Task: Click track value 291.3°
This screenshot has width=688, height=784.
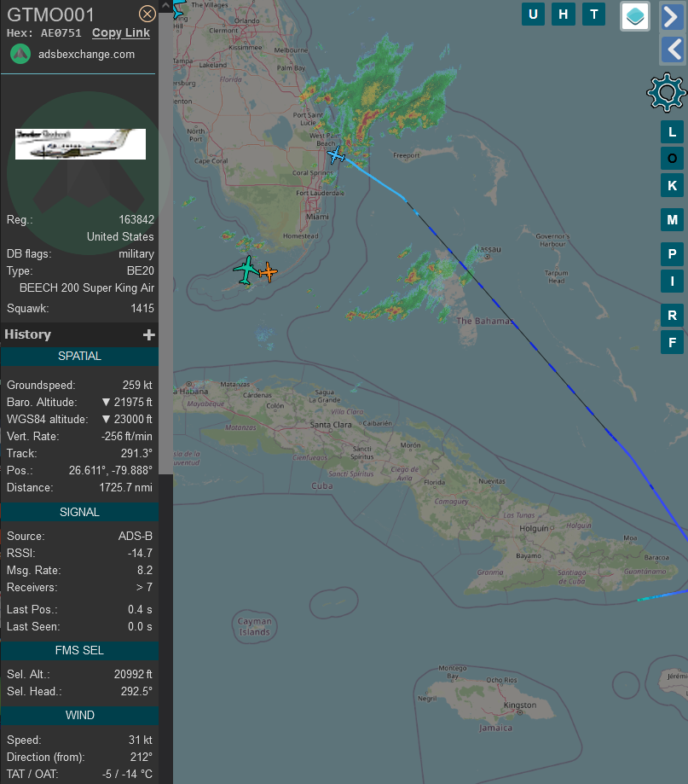Action: 136,453
